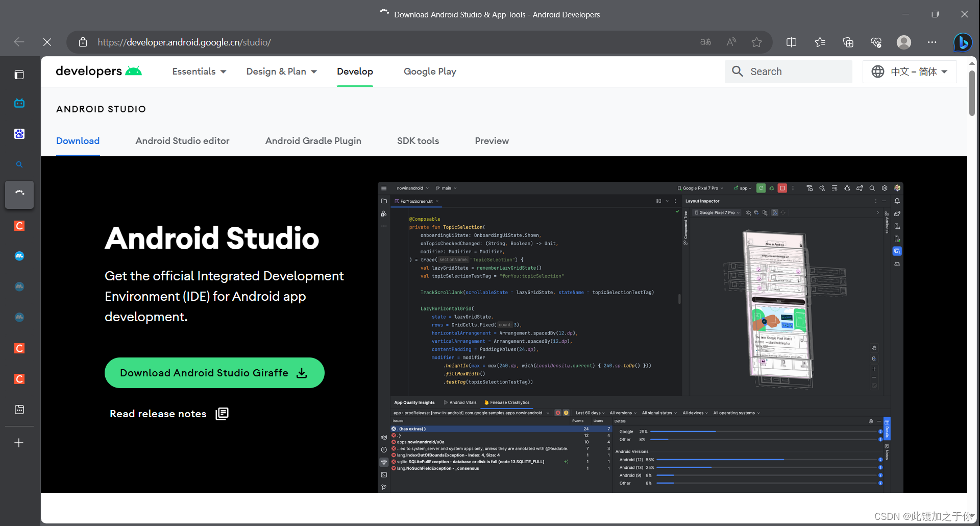
Task: Open a new tab with plus
Action: [x=19, y=443]
